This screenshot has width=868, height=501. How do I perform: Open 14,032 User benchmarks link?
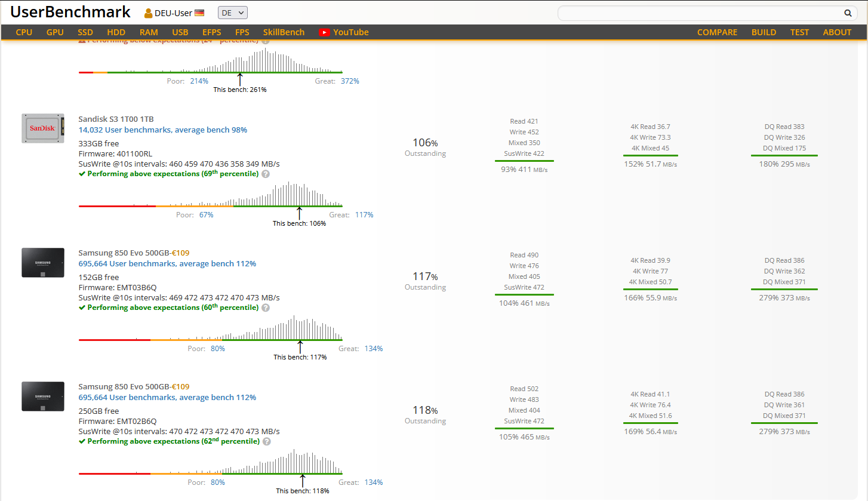tap(162, 130)
